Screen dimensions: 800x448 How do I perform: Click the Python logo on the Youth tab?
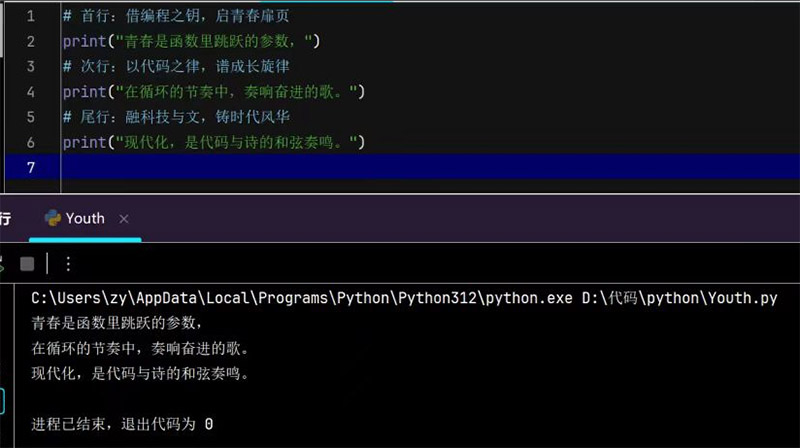point(50,218)
